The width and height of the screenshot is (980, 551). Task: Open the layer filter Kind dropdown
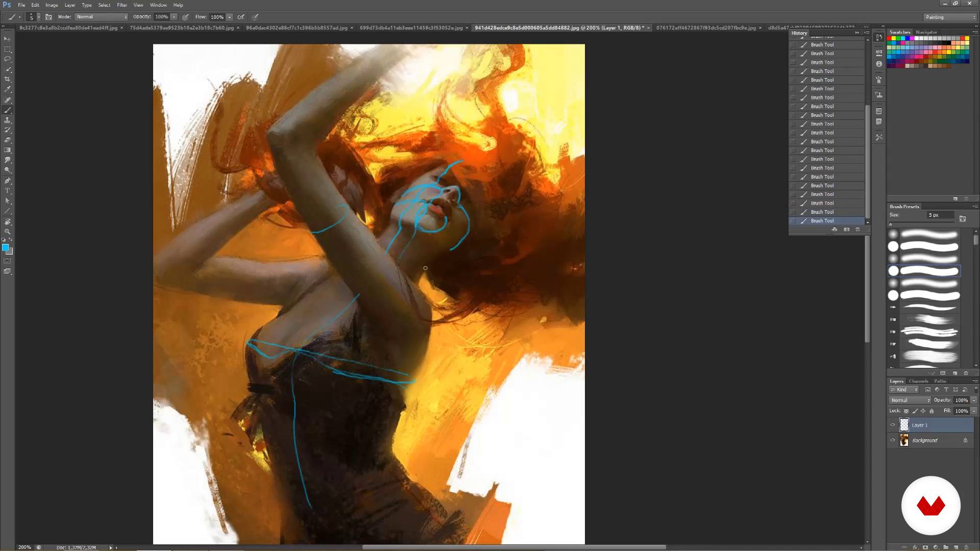(x=904, y=390)
